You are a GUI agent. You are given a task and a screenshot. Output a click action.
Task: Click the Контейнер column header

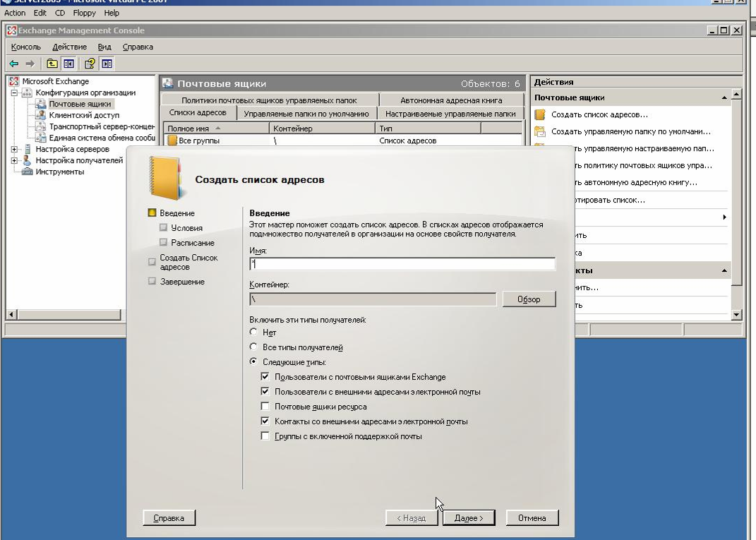pos(322,128)
